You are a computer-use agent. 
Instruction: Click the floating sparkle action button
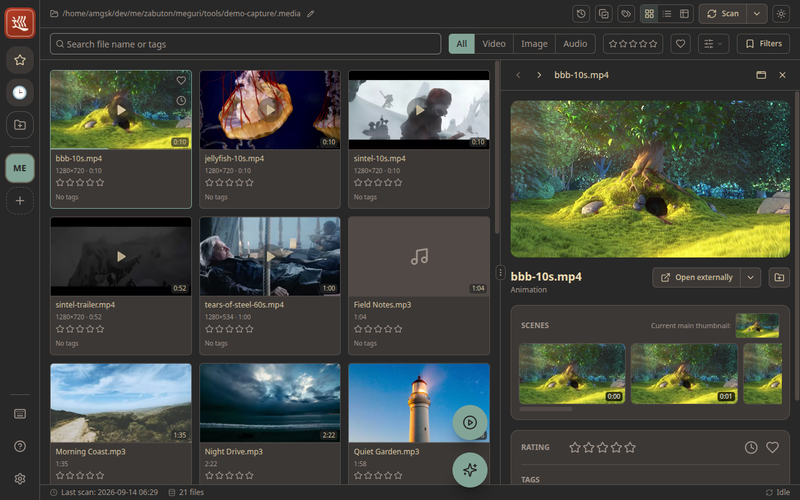(470, 470)
